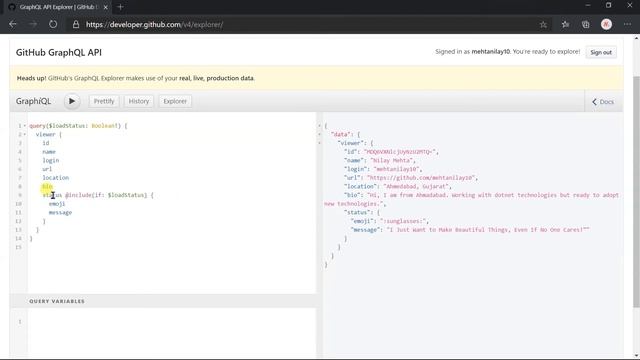Restore down the browser window
Image resolution: width=640 pixels, height=360 pixels.
(609, 6)
